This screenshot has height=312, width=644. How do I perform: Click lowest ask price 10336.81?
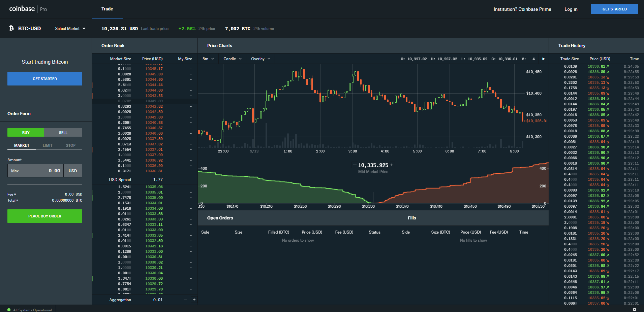click(x=154, y=171)
